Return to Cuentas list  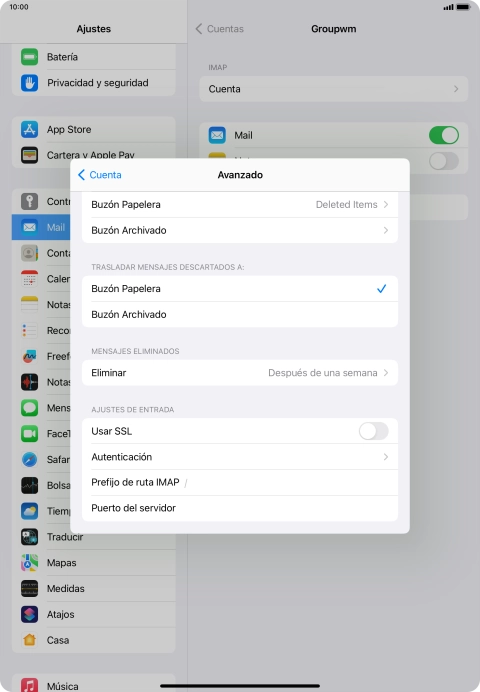(x=220, y=29)
